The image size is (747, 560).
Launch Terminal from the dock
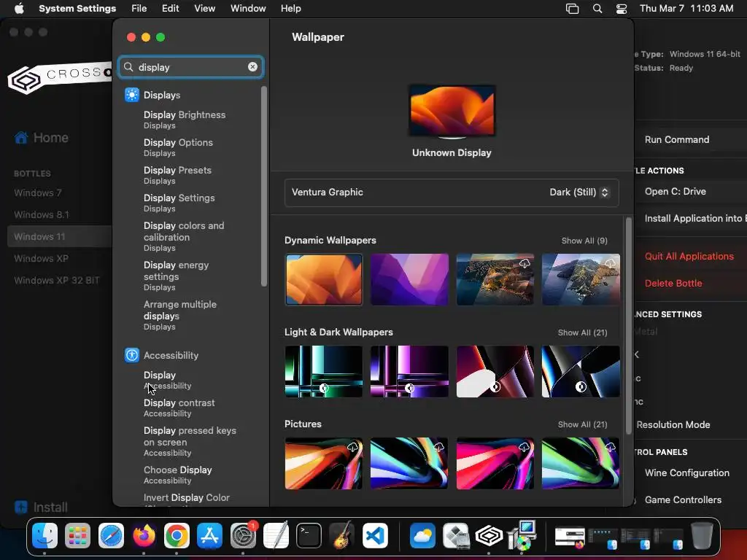coord(309,535)
